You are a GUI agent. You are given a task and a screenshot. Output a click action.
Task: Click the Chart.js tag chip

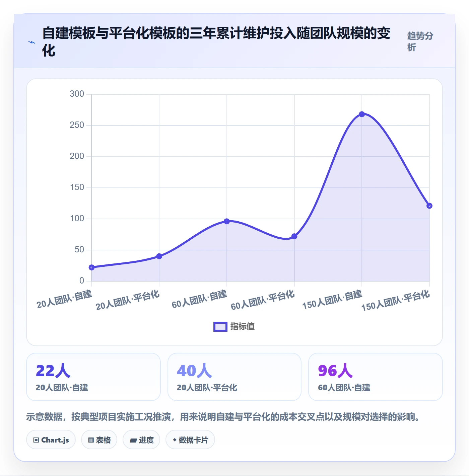(51, 440)
